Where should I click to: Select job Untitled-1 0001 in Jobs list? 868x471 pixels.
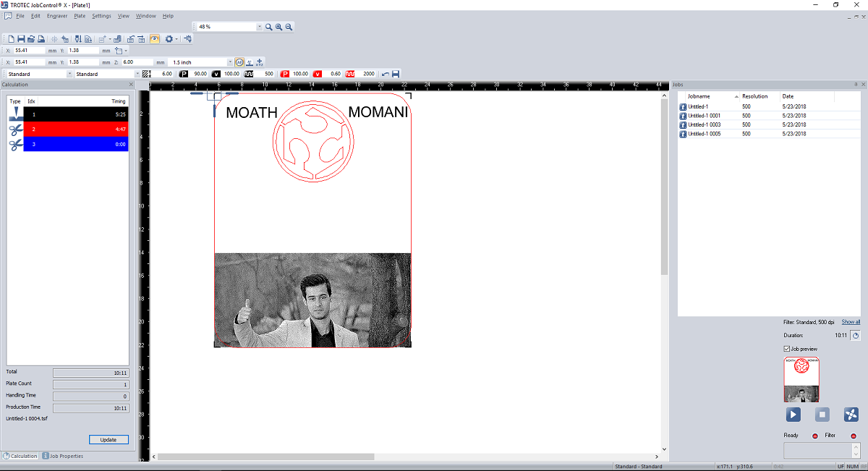(x=769, y=116)
